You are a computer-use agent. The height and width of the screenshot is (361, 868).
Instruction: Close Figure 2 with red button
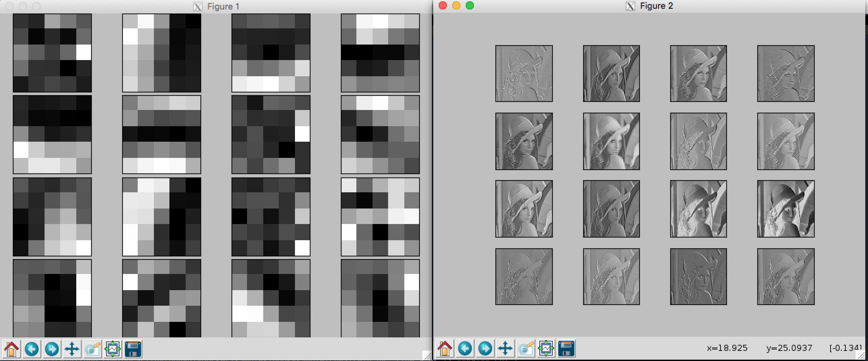point(443,5)
